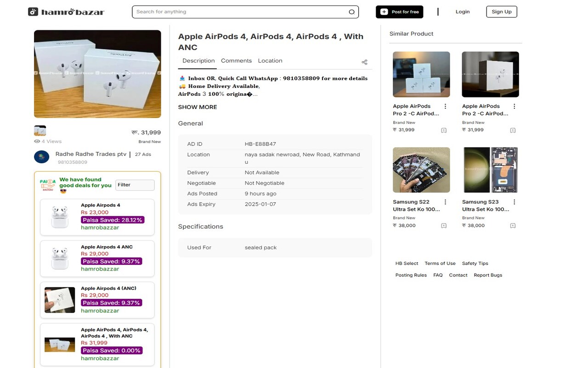Click the search magnifier icon
The image size is (588, 368).
coord(351,11)
